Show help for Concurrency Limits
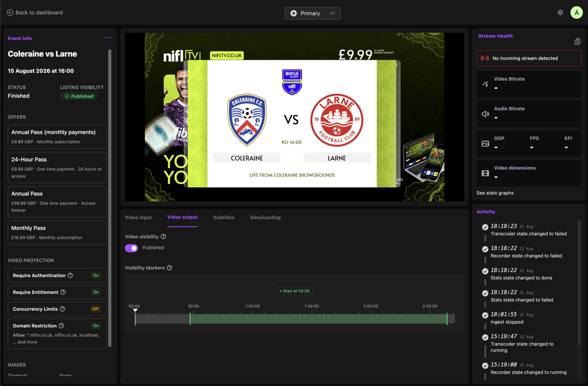Screen dimensions: 588x386 (62, 309)
